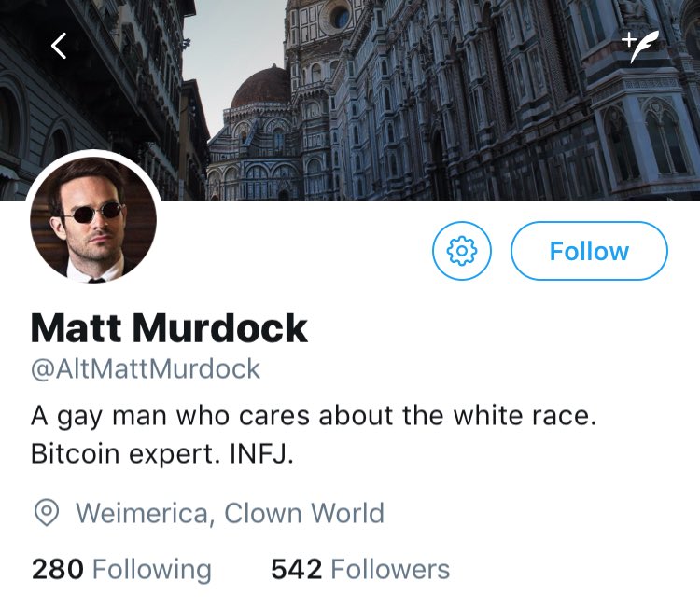Click the display name Matt Murdock
The height and width of the screenshot is (609, 700).
[169, 328]
